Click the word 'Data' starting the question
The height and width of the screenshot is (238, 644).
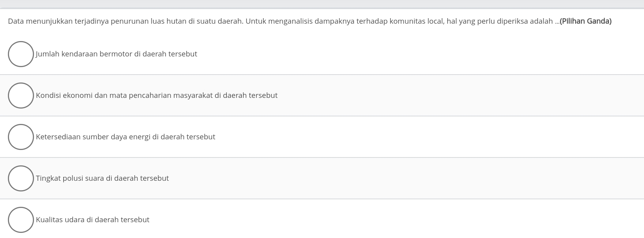click(x=15, y=21)
